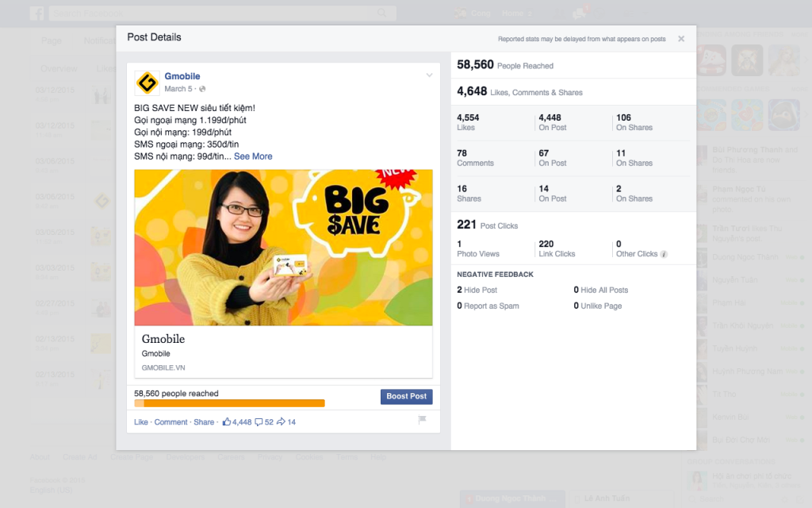Click the Comment link under the post

click(x=171, y=422)
